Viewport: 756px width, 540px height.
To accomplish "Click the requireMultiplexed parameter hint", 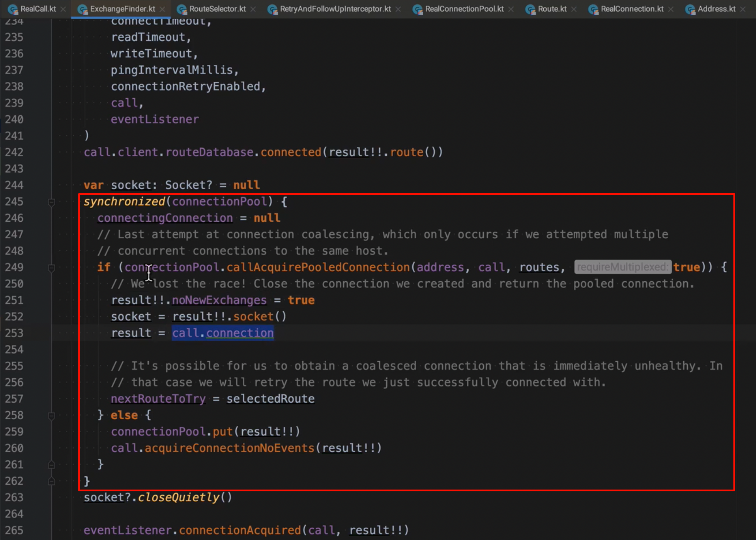I will [x=622, y=267].
